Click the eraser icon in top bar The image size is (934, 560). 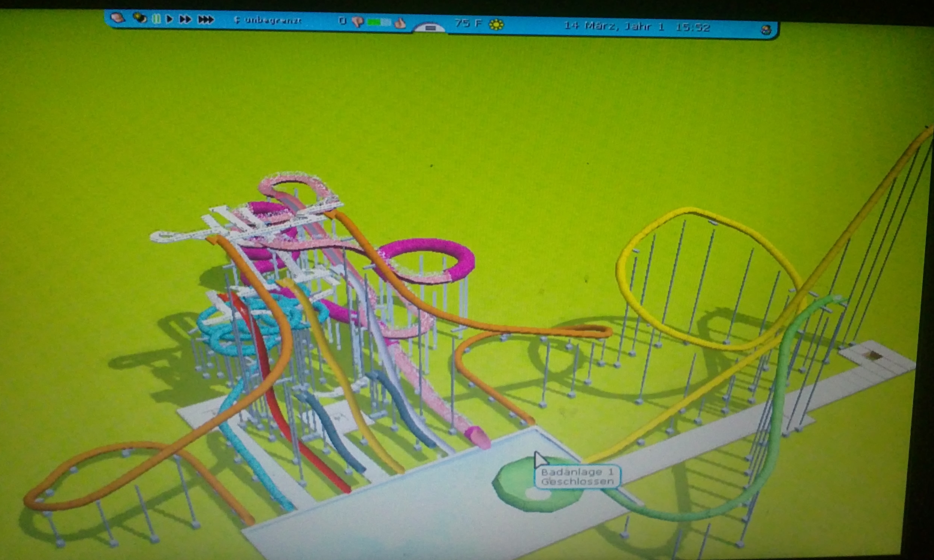(117, 17)
